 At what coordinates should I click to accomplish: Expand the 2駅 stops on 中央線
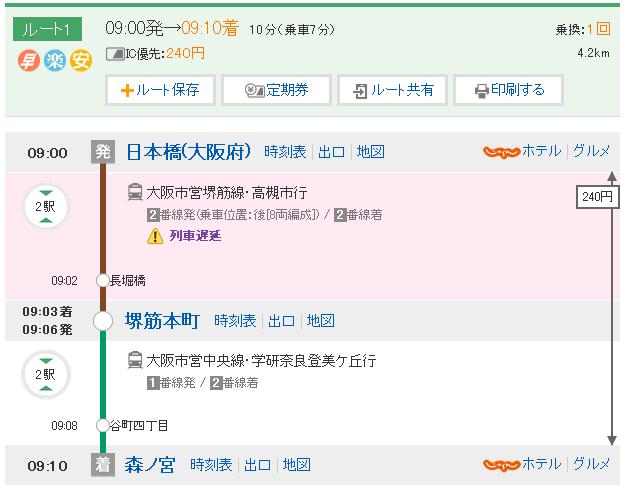46,375
